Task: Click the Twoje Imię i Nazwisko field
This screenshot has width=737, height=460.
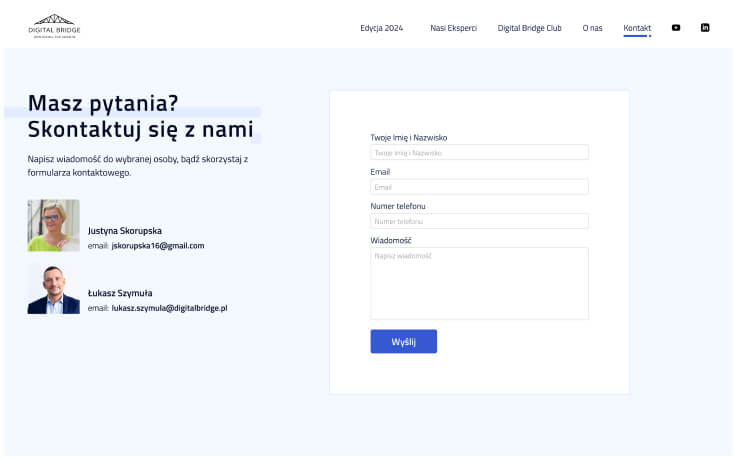Action: point(479,153)
